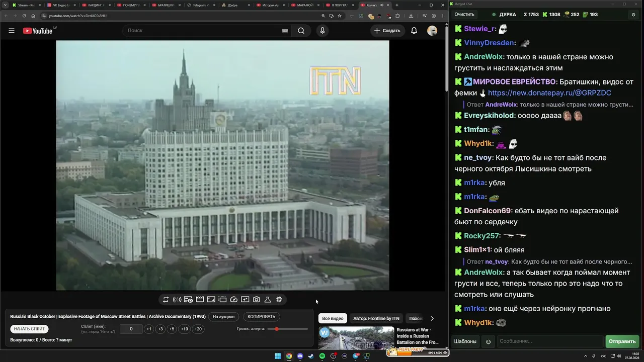The image size is (644, 362).
Task: Open Steam from the taskbar
Action: pos(311,356)
